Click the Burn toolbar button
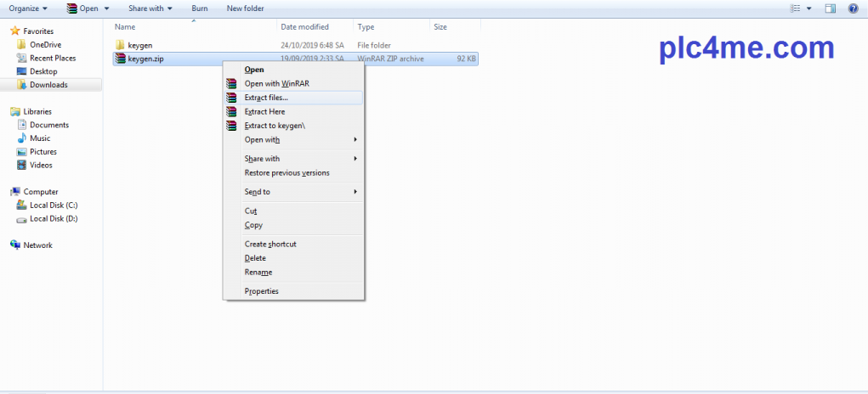The image size is (868, 394). coord(200,8)
